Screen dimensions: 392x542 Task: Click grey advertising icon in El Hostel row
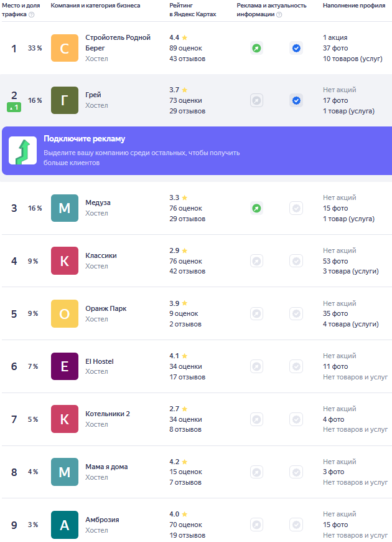click(x=256, y=366)
